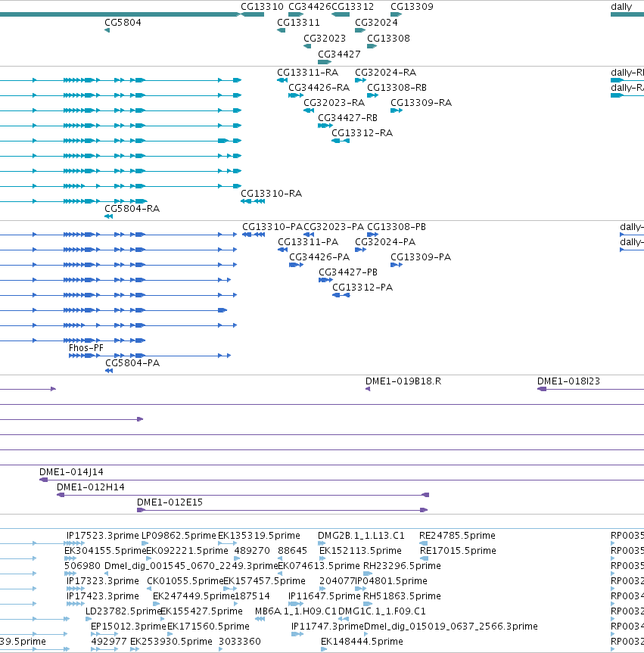Select the CG34427 gene label
The height and width of the screenshot is (653, 644).
click(x=339, y=54)
